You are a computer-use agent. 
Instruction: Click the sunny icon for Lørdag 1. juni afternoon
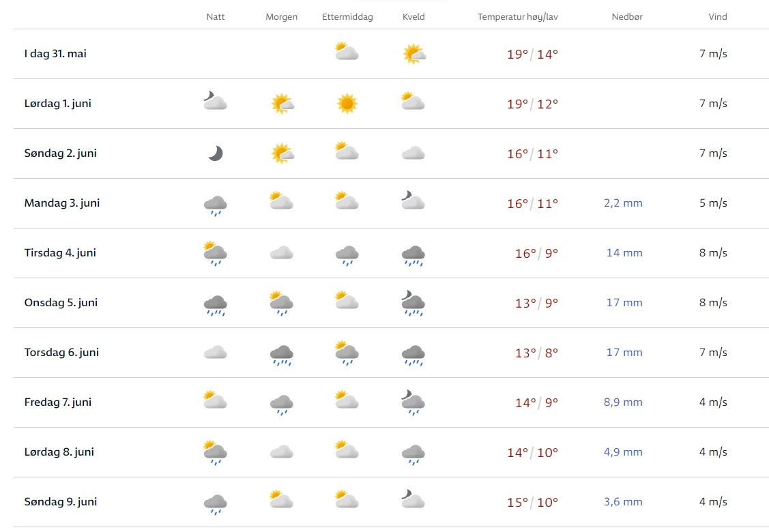(347, 104)
